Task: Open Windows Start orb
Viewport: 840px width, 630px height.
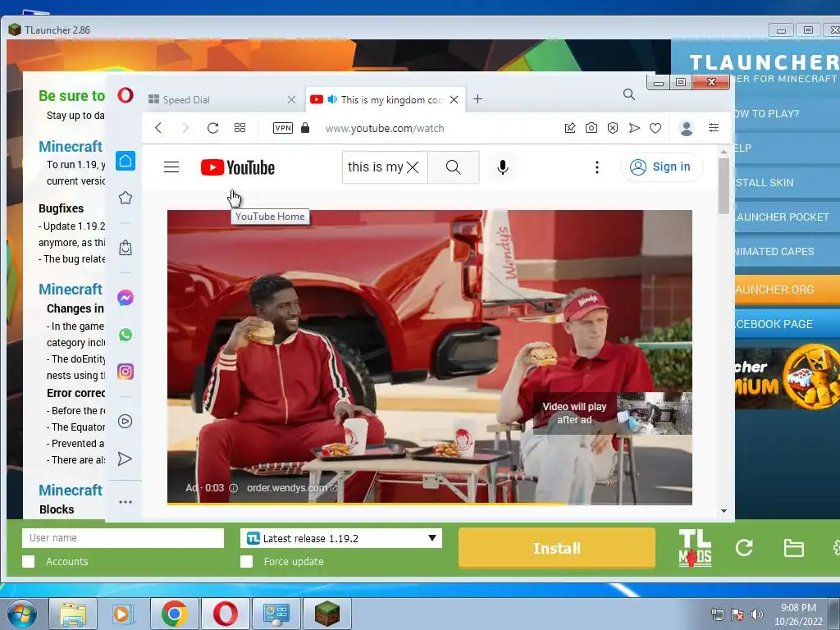Action: tap(22, 614)
